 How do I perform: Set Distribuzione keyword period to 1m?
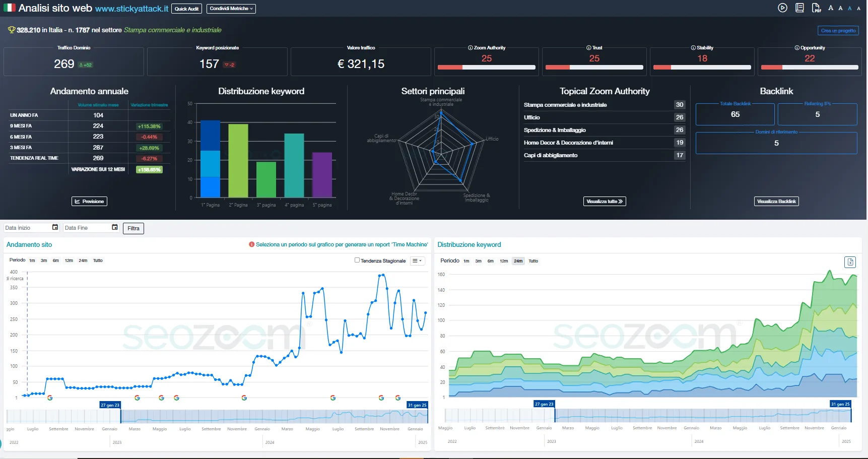point(466,261)
